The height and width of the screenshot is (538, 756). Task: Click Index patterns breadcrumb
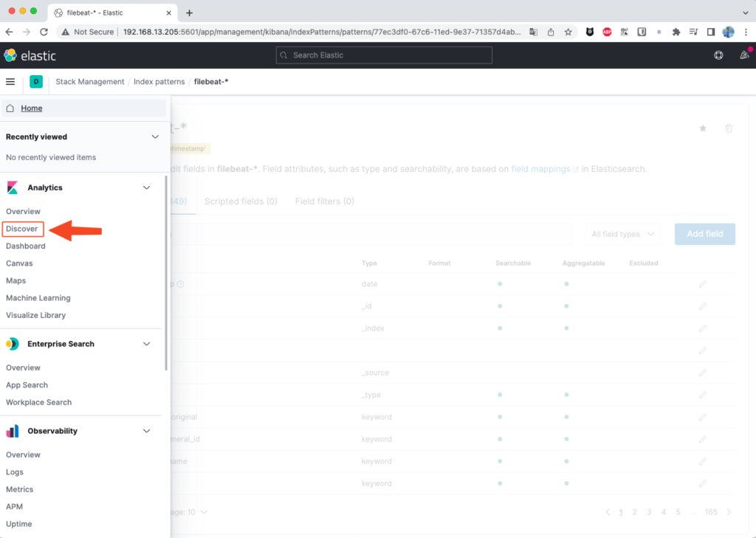click(159, 81)
